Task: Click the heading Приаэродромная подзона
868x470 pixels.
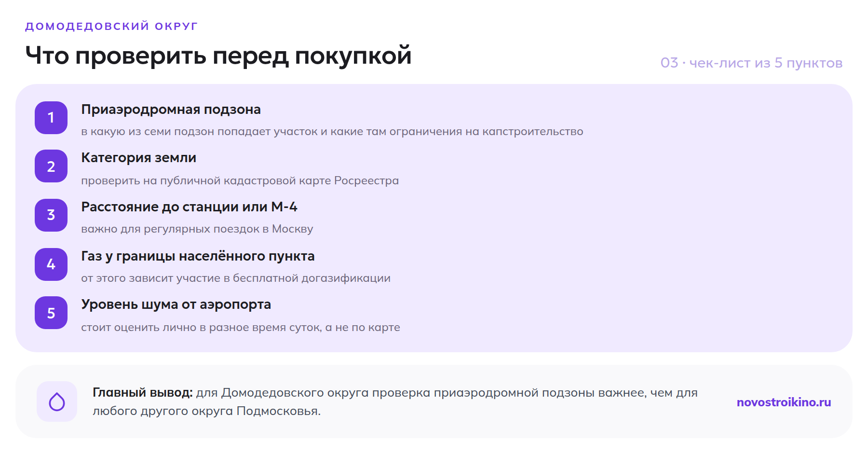Action: click(171, 110)
